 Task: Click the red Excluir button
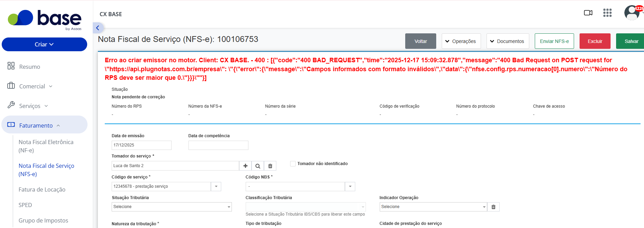pyautogui.click(x=595, y=41)
